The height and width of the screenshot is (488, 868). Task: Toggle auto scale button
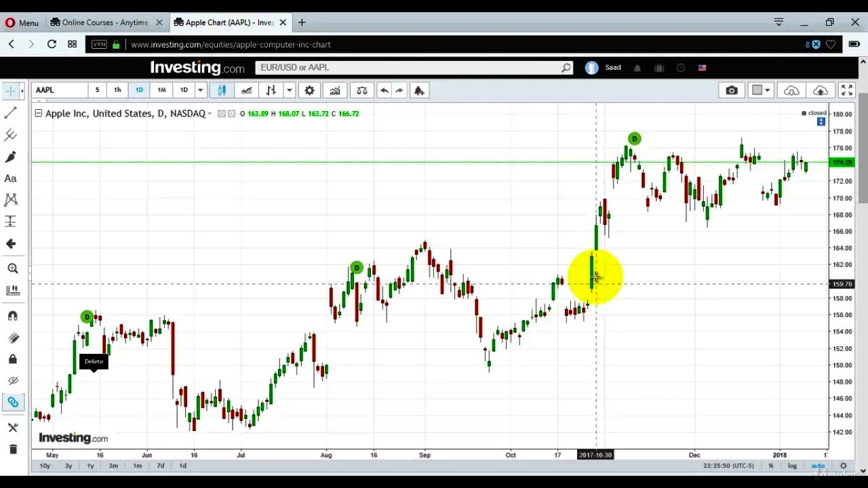click(x=818, y=466)
